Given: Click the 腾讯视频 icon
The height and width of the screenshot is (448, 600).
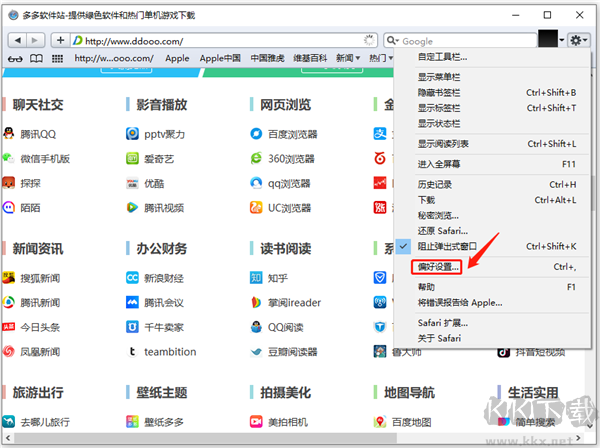Looking at the screenshot, I should [132, 207].
